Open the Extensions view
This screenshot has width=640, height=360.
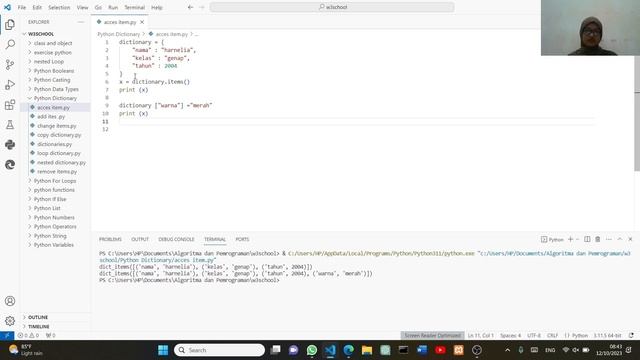pyautogui.click(x=10, y=105)
